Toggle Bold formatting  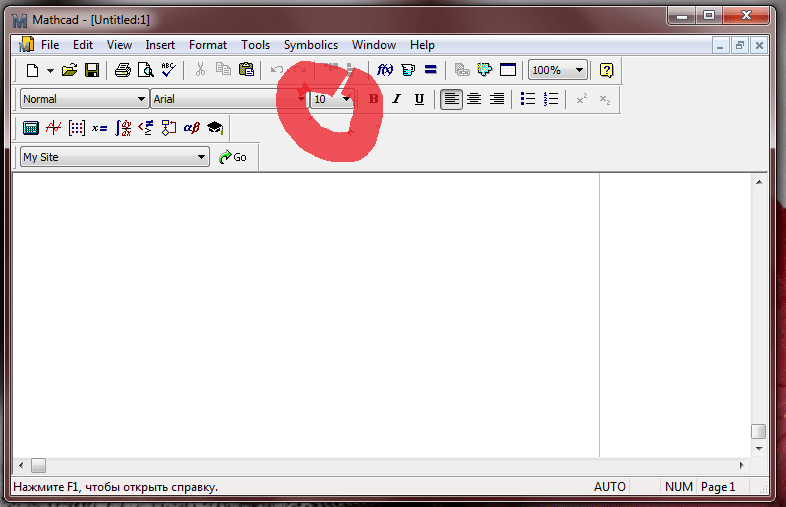[373, 99]
